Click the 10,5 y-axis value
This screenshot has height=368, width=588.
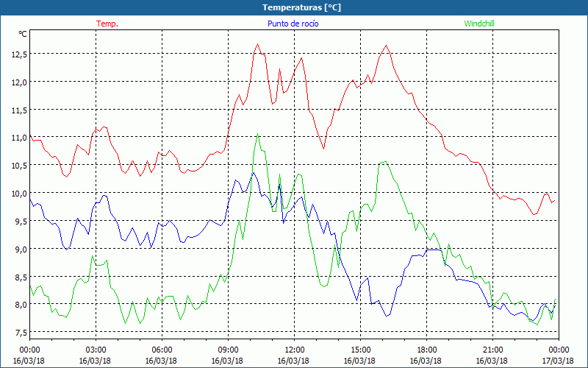[19, 165]
